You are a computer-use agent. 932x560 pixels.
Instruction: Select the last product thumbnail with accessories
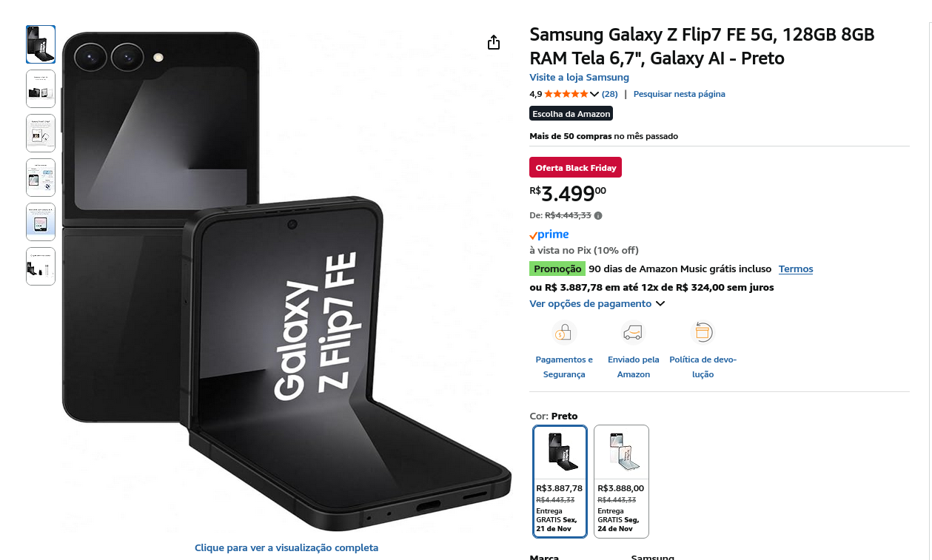(x=41, y=266)
